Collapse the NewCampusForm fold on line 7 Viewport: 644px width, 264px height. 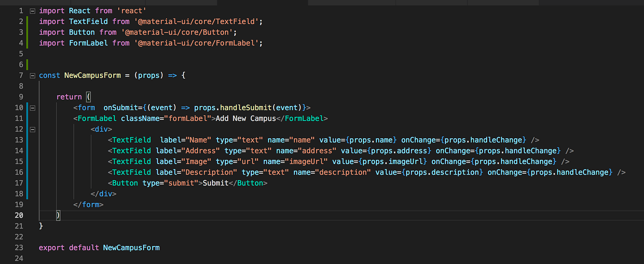pyautogui.click(x=32, y=76)
